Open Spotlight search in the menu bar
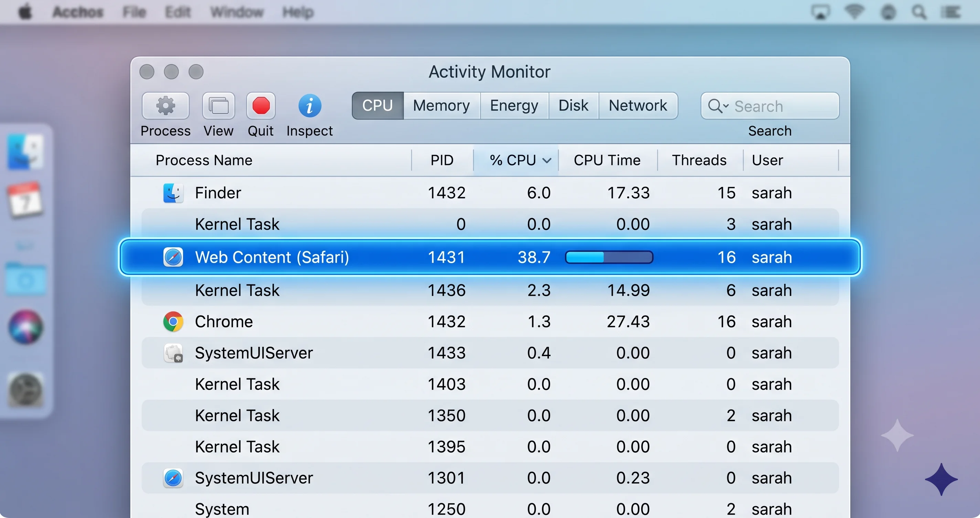 919,12
